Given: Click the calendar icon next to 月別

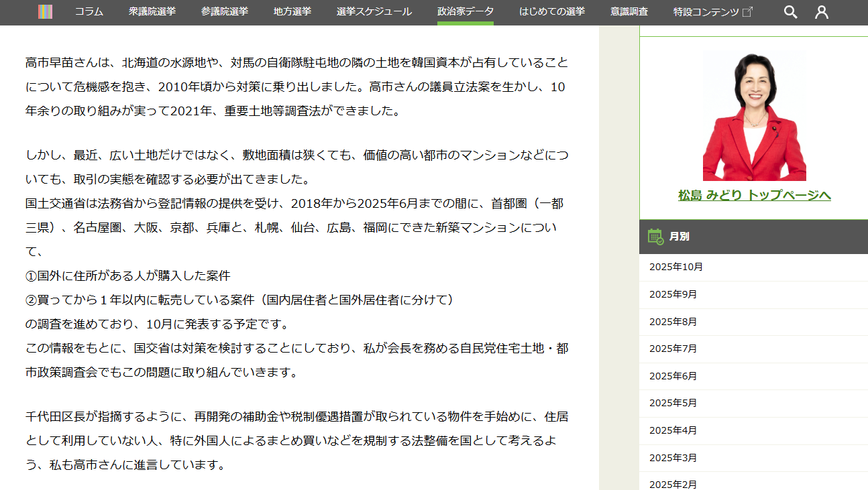Looking at the screenshot, I should click(x=655, y=236).
